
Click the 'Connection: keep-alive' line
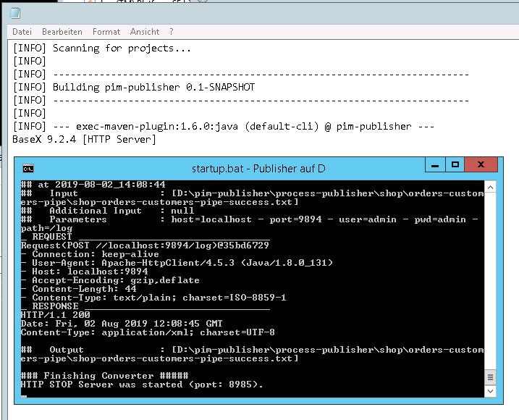pos(90,254)
